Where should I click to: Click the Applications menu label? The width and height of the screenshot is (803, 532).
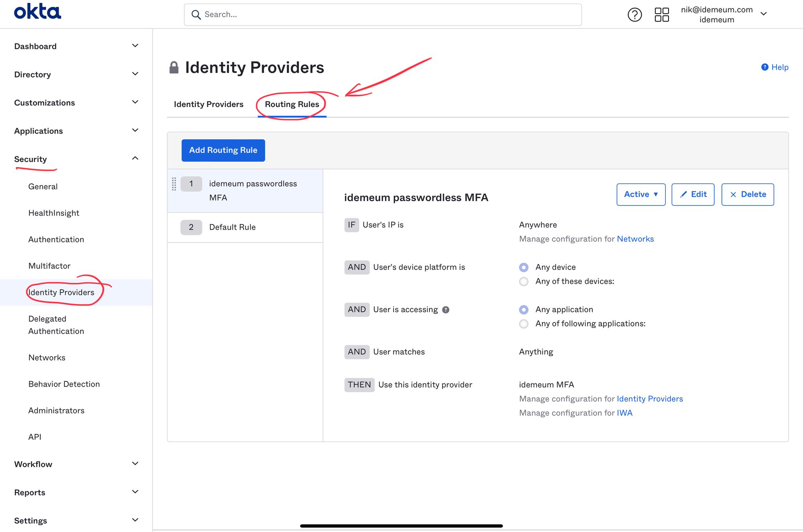pyautogui.click(x=39, y=131)
